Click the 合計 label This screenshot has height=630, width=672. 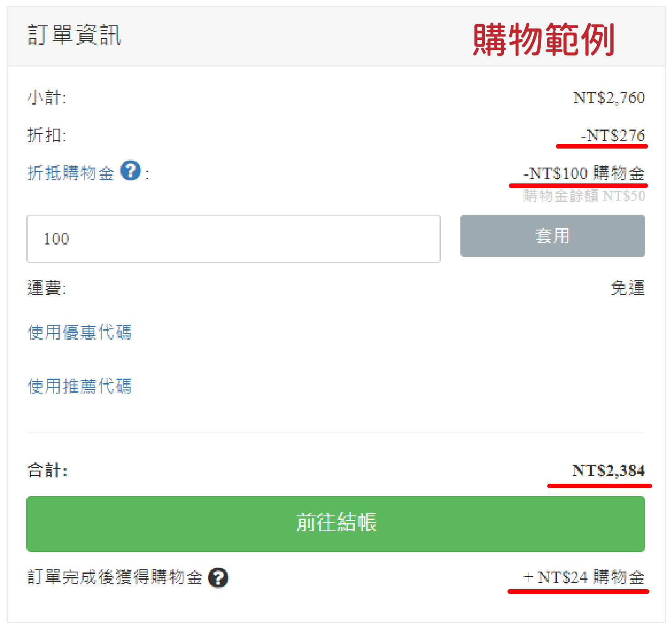point(48,471)
